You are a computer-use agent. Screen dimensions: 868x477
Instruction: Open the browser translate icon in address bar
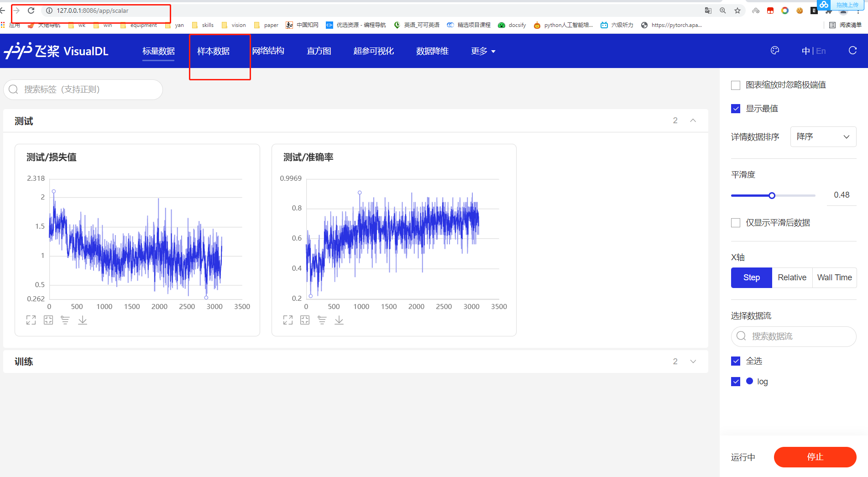click(708, 10)
